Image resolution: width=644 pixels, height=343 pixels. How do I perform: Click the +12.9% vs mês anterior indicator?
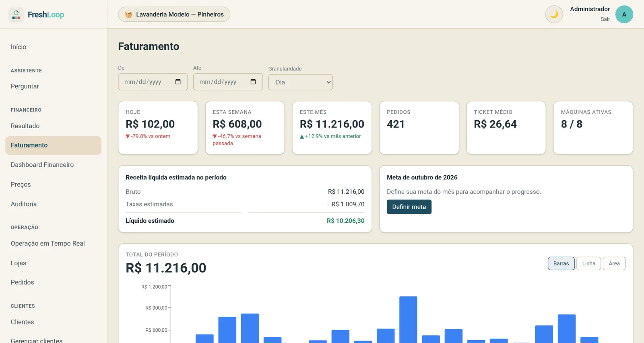(330, 136)
